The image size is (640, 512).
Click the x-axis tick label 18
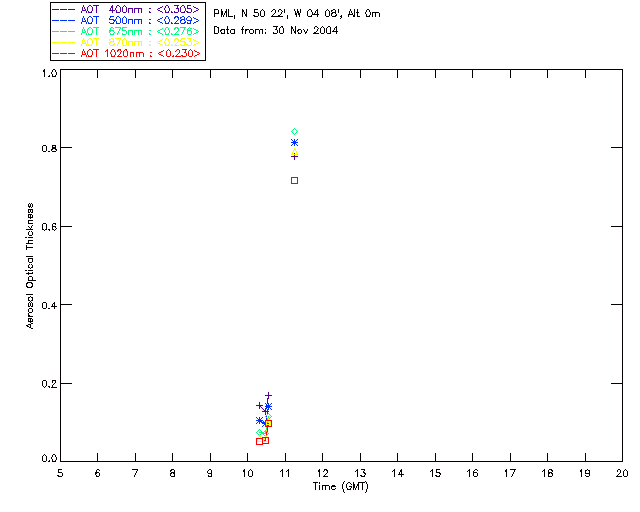click(x=547, y=473)
